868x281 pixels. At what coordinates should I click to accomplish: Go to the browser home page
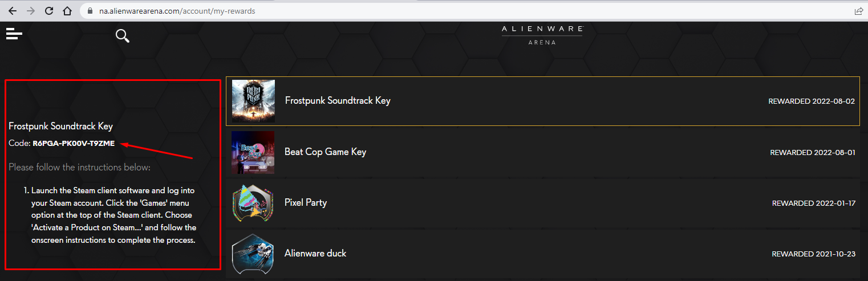67,11
